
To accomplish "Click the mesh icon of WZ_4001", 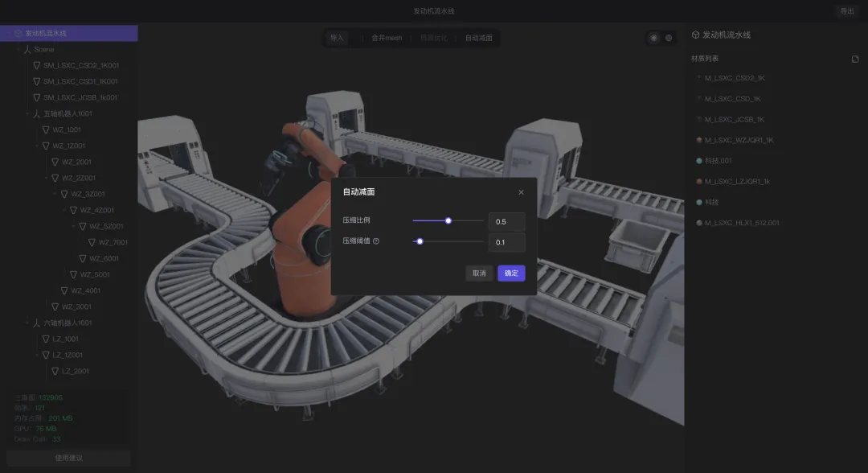I will pyautogui.click(x=64, y=290).
